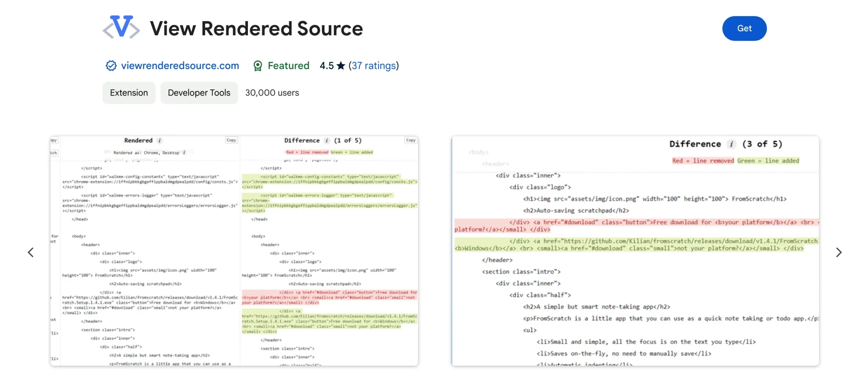The height and width of the screenshot is (379, 868).
Task: Select the Extension tab
Action: 129,92
